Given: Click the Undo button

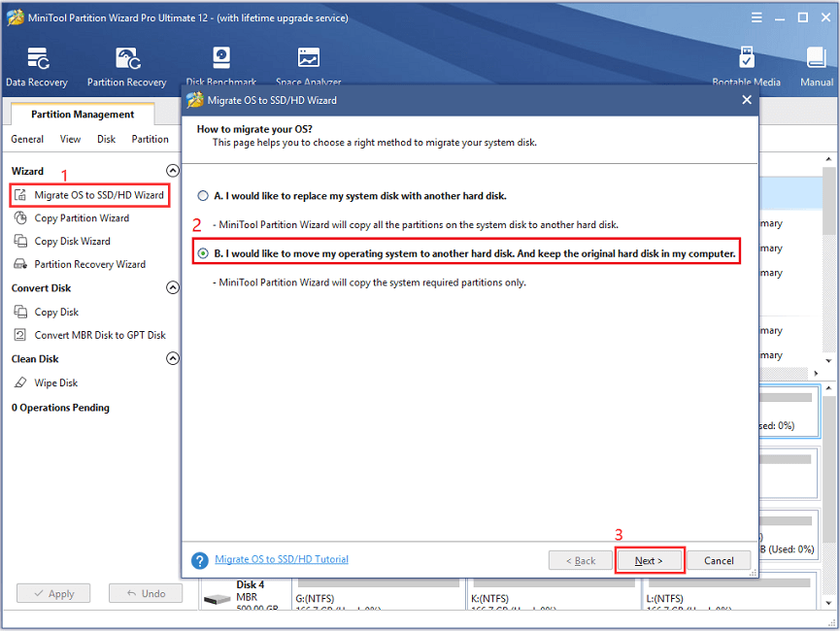Looking at the screenshot, I should point(146,593).
